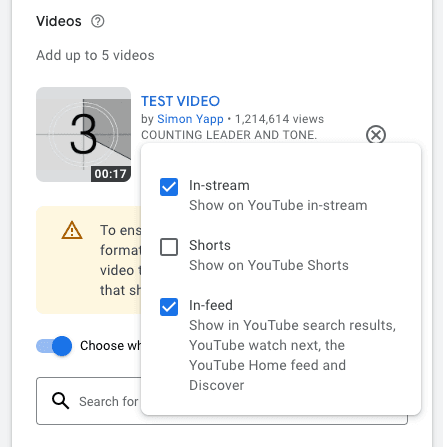This screenshot has width=443, height=447.
Task: Click the 'Show on YouTube Shorts' description
Action: click(269, 265)
